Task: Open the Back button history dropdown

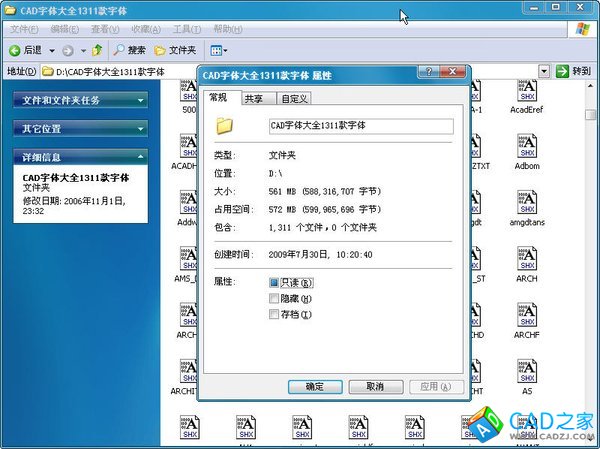Action: click(x=52, y=51)
